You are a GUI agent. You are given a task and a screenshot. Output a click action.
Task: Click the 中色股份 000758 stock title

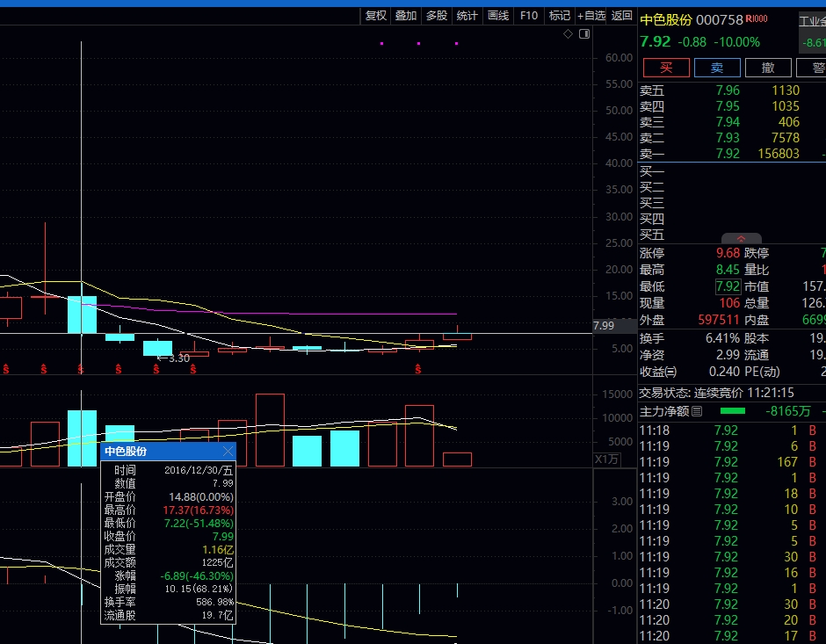click(692, 20)
